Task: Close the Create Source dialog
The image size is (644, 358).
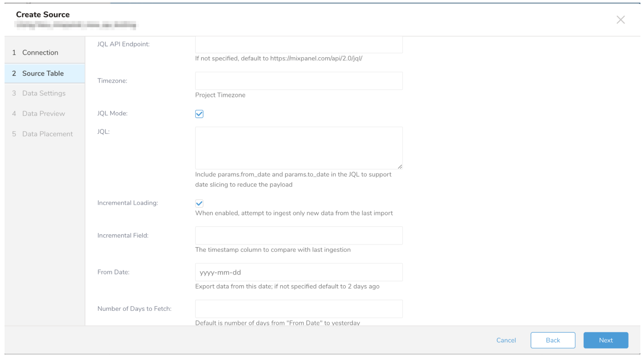Action: (620, 20)
